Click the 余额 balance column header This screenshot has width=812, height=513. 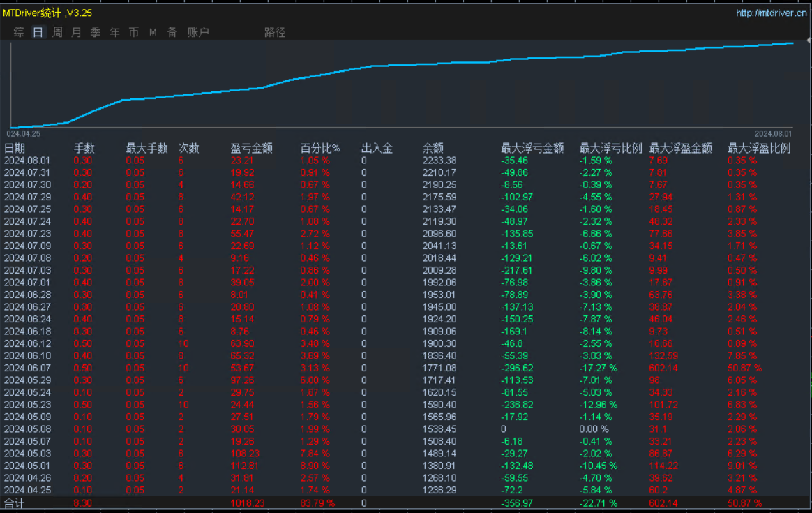point(433,148)
